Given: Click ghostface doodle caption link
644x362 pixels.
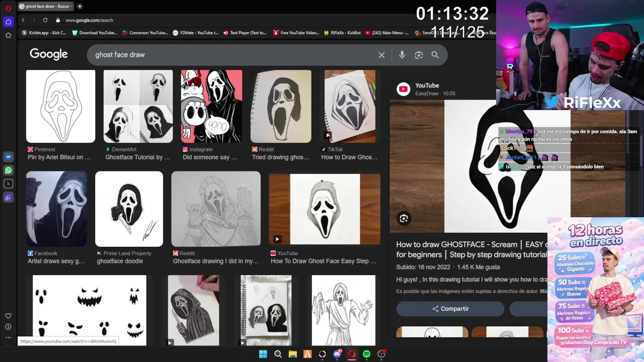Looking at the screenshot, I should 120,261.
